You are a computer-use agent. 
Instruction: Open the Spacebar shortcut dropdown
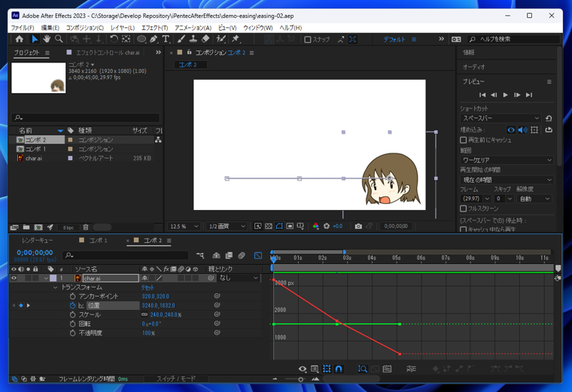click(x=500, y=118)
